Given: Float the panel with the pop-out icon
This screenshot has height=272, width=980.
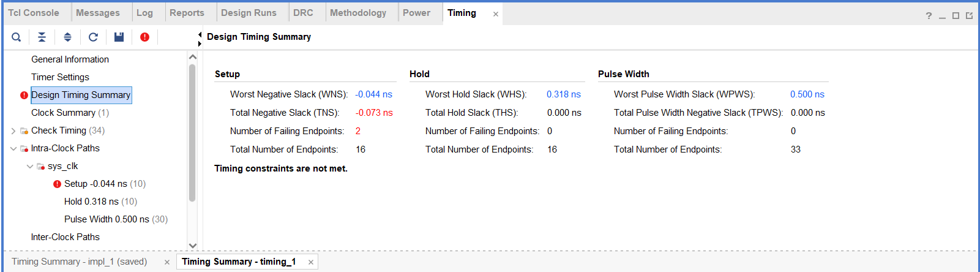Looking at the screenshot, I should click(x=969, y=16).
